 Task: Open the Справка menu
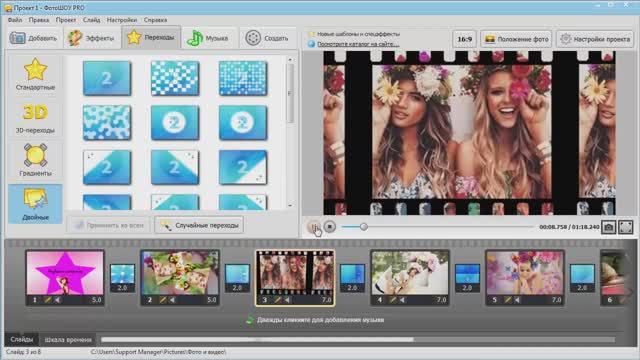(x=155, y=20)
